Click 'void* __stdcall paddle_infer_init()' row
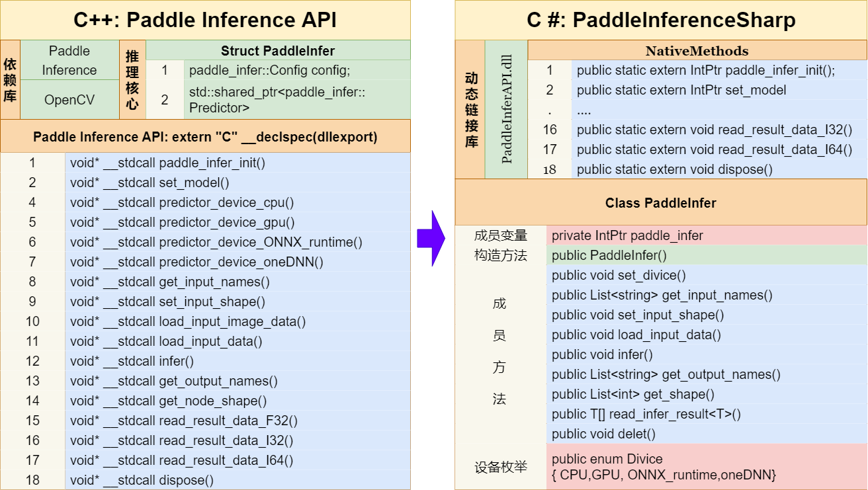The height and width of the screenshot is (490, 868). (238, 163)
